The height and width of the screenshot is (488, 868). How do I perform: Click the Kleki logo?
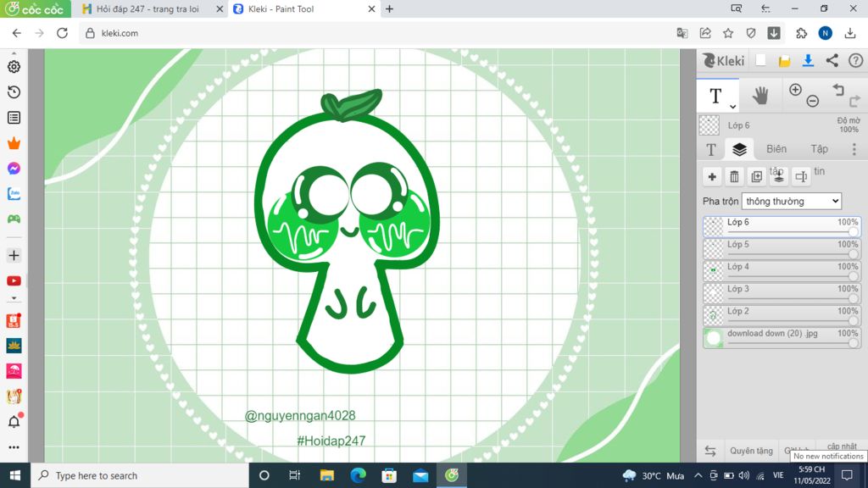pyautogui.click(x=724, y=60)
